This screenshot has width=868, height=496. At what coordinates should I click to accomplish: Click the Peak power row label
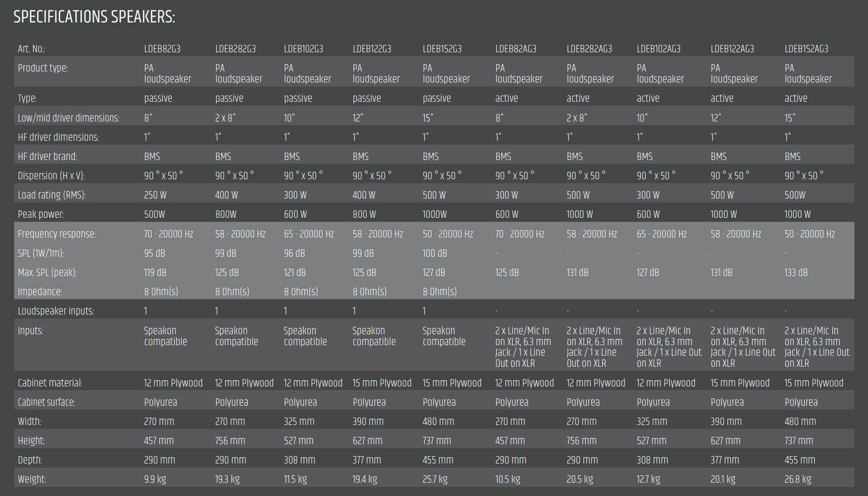41,215
